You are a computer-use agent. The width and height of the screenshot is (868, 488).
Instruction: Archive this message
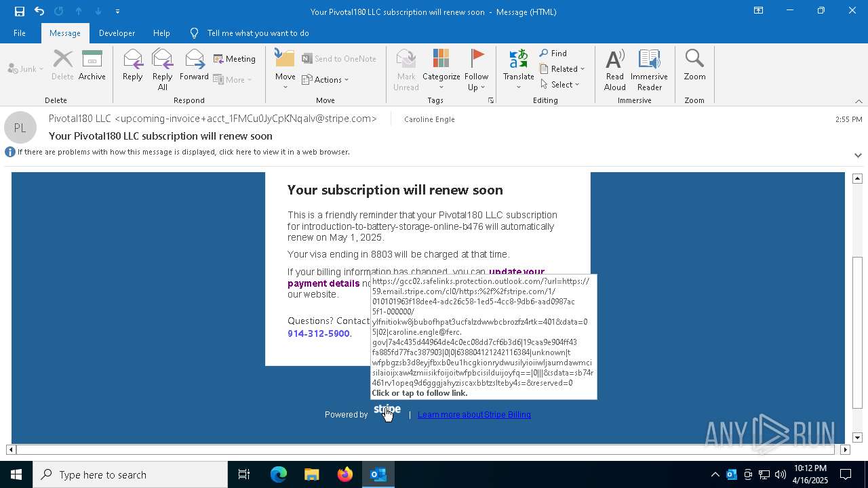coord(92,66)
